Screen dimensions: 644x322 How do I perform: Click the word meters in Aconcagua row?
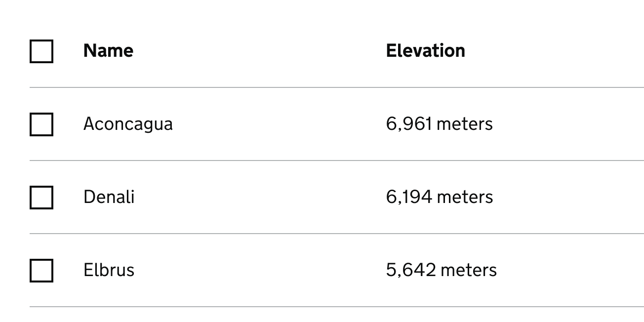click(x=465, y=124)
